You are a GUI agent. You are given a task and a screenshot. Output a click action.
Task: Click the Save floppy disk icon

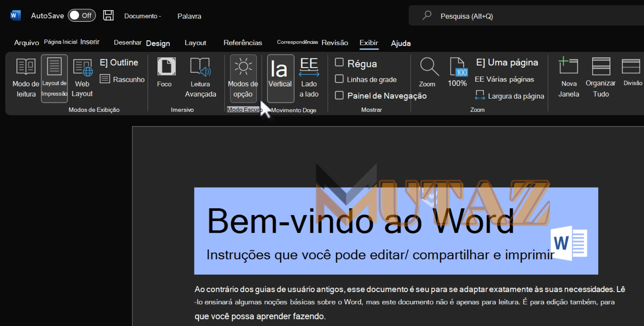pyautogui.click(x=108, y=15)
